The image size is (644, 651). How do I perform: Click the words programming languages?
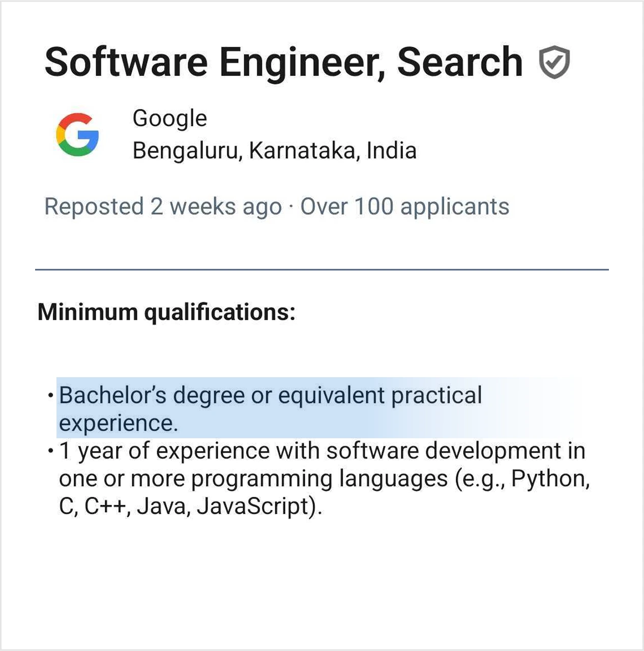point(319,478)
